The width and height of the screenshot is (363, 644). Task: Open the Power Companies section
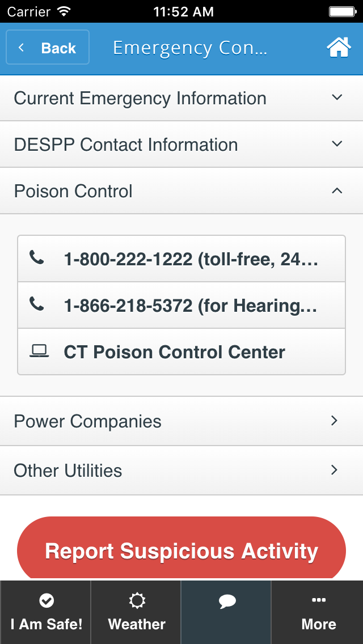click(181, 421)
